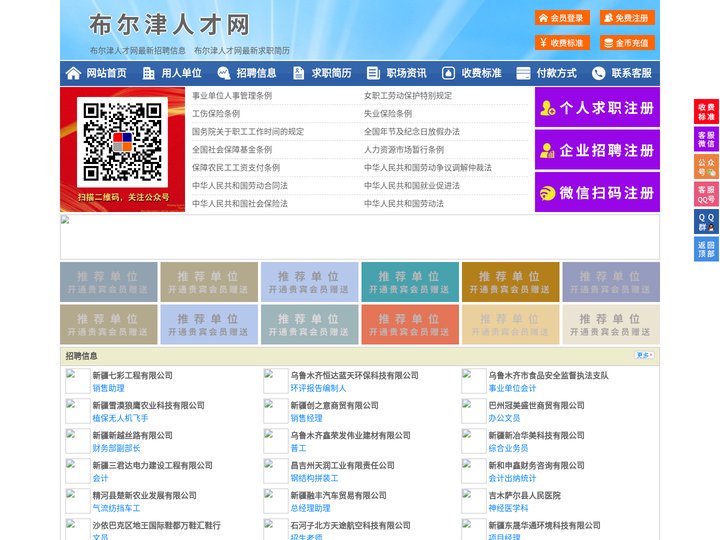Click the user icon on 企业招聘注册 banner
720x540 pixels.
(x=547, y=150)
